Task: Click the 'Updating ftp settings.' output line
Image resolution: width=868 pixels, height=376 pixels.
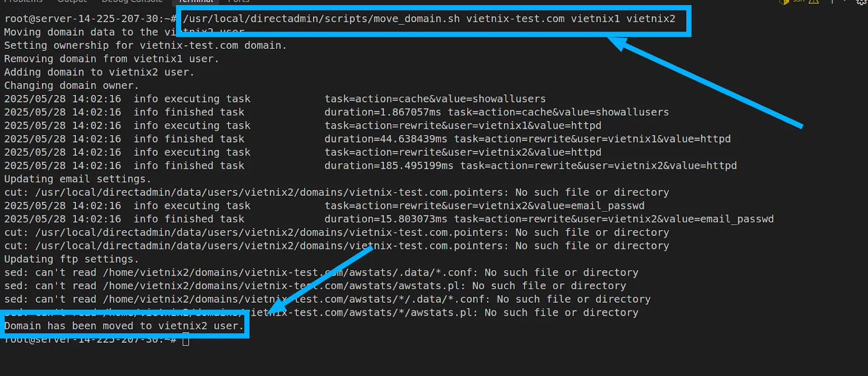Action: pos(72,259)
